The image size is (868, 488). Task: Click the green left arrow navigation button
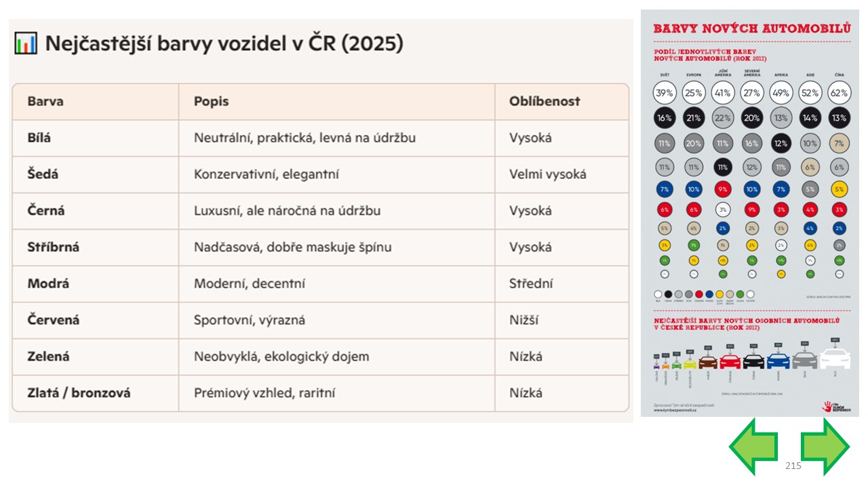753,447
